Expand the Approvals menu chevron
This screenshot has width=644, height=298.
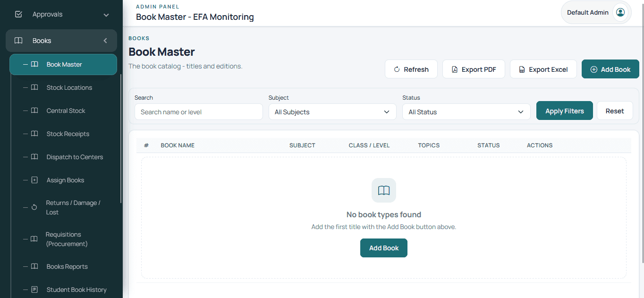(106, 15)
